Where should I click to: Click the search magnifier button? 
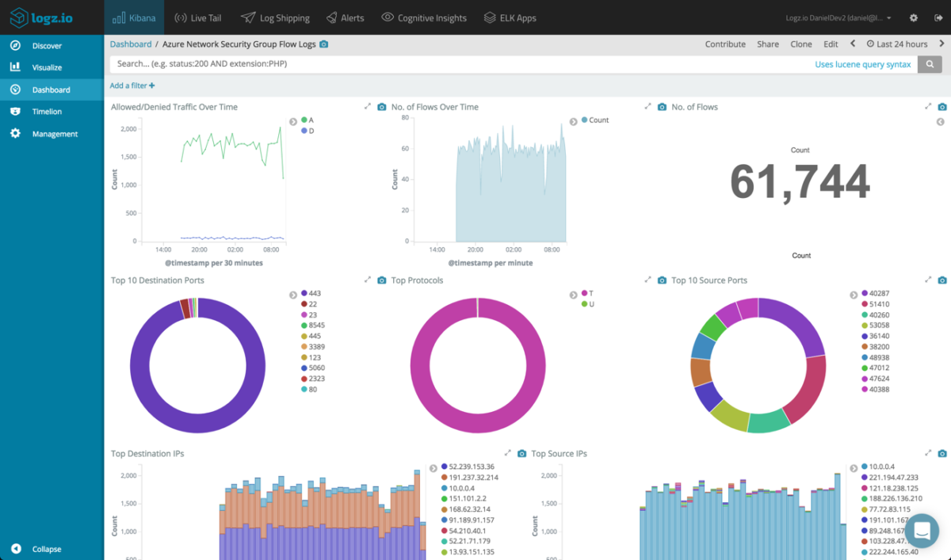click(x=929, y=64)
